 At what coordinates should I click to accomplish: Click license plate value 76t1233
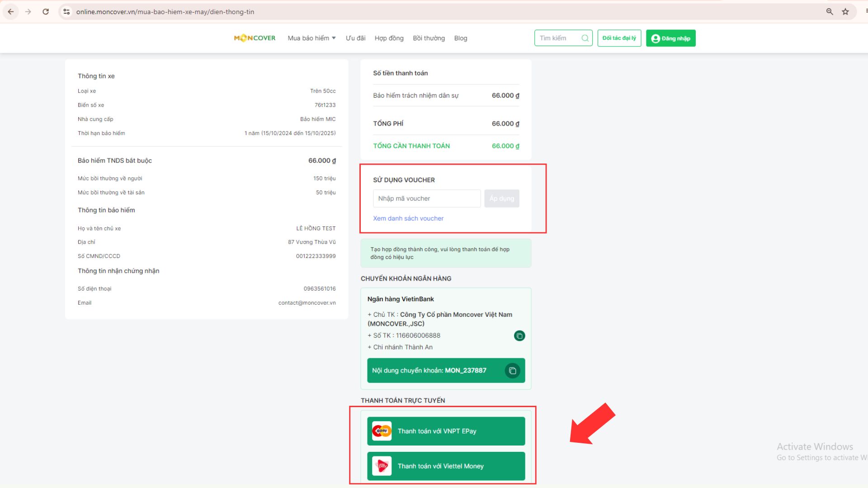pos(325,105)
